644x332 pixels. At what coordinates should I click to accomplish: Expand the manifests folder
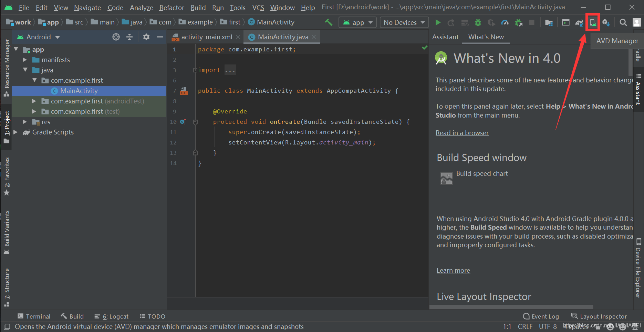pyautogui.click(x=25, y=60)
